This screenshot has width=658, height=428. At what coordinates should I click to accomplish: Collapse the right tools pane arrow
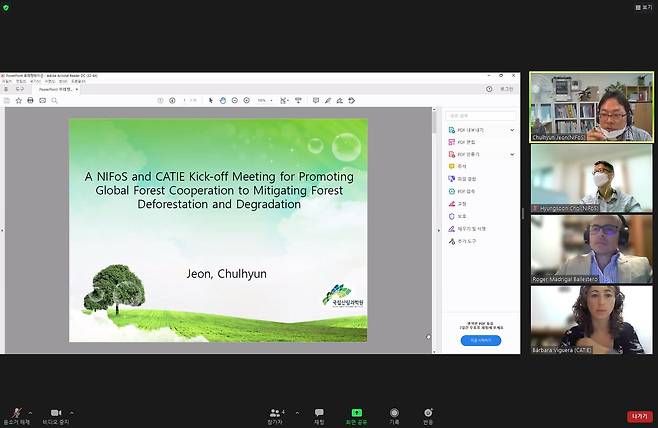coord(439,230)
